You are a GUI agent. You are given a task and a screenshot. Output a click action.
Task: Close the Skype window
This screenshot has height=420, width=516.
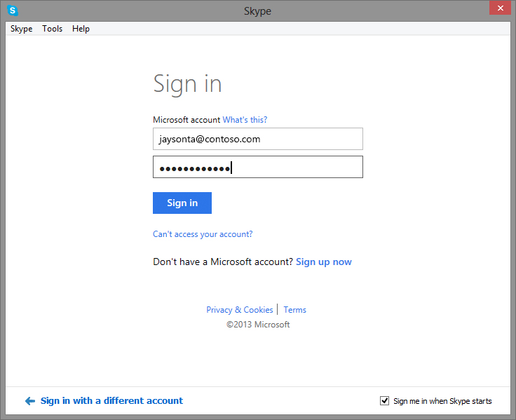(x=500, y=8)
